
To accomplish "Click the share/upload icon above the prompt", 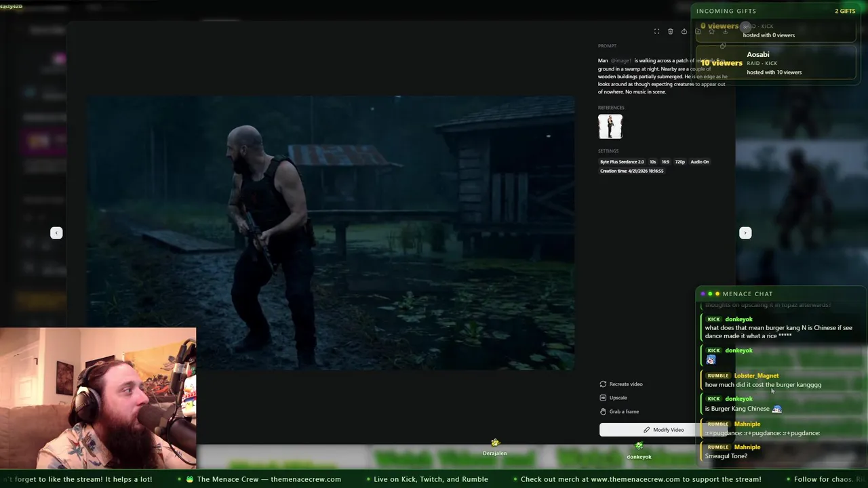I will tap(684, 31).
